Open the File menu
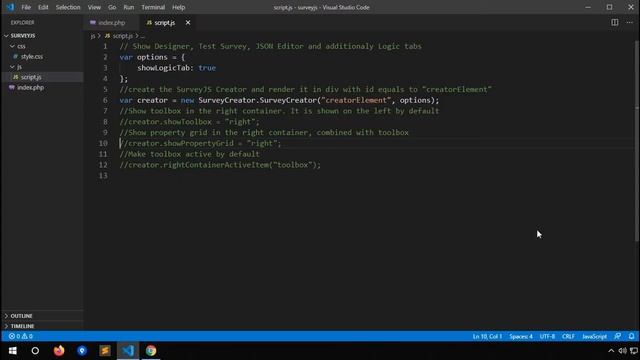640x360 pixels. 26,7
